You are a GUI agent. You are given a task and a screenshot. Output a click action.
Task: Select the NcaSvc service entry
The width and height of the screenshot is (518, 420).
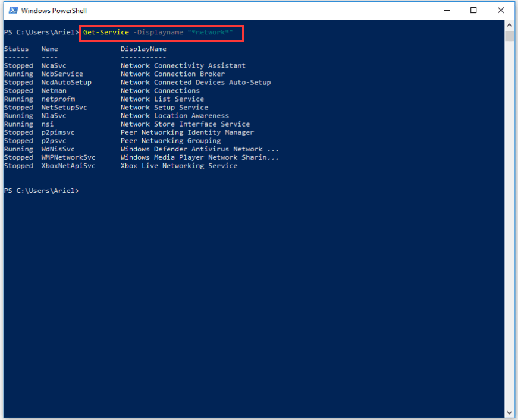point(53,65)
